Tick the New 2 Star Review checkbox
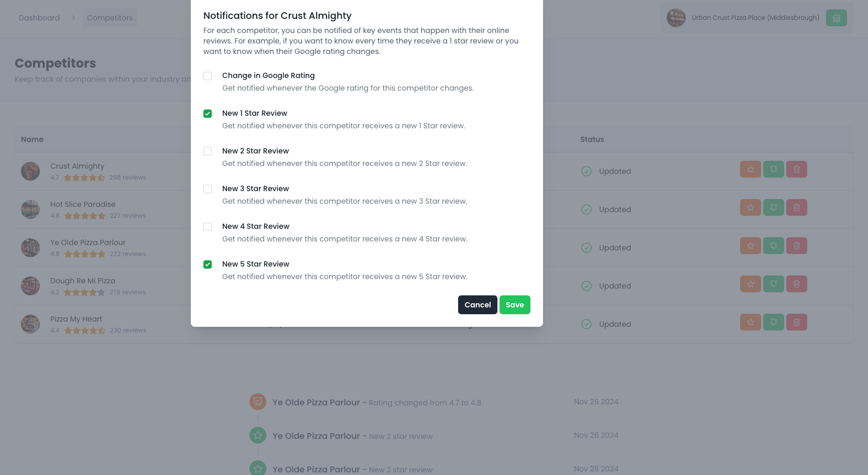Viewport: 868px width, 475px height. (x=208, y=151)
